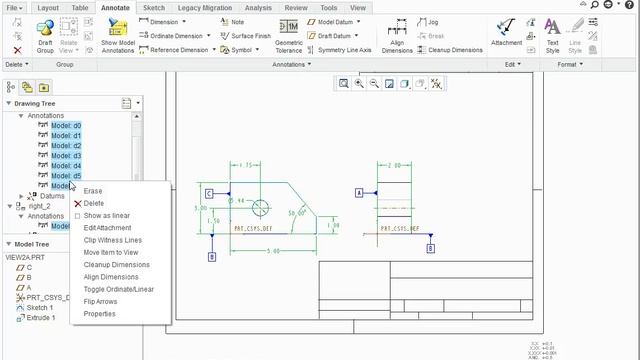Open Text Style tool
The height and width of the screenshot is (360, 640).
click(x=552, y=27)
